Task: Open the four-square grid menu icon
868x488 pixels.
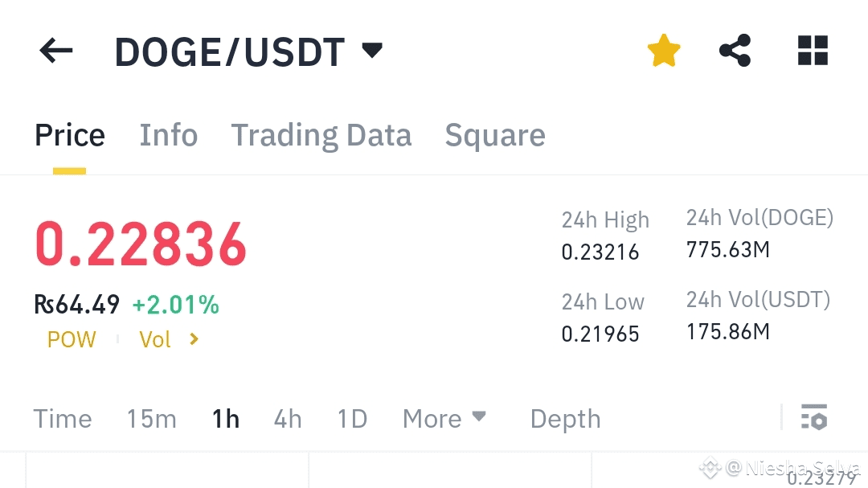Action: tap(813, 51)
